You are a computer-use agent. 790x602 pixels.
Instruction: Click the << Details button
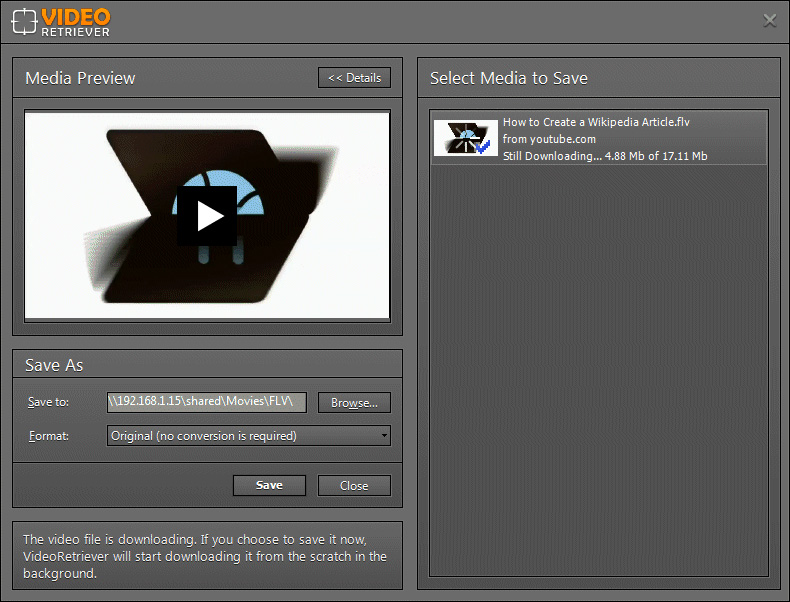[354, 78]
